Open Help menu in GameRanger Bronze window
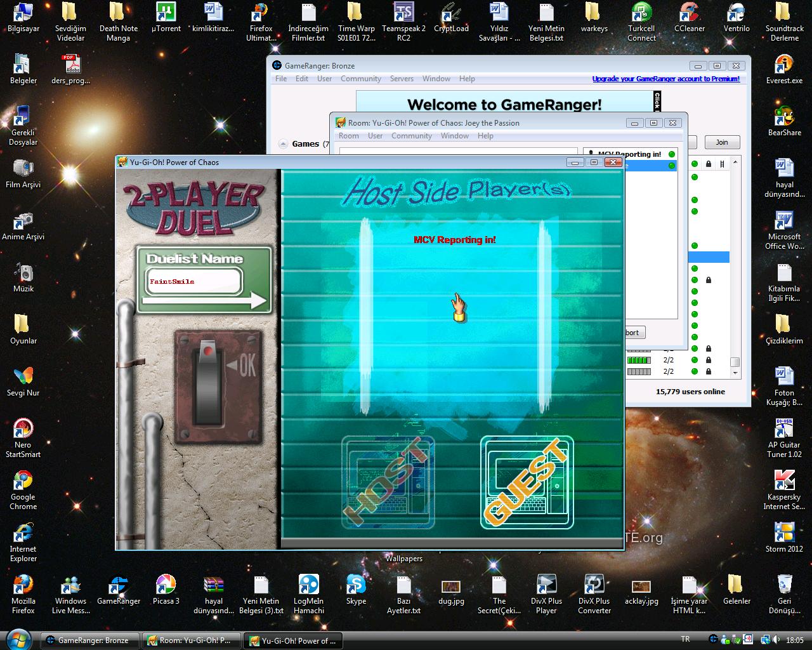 [x=467, y=79]
